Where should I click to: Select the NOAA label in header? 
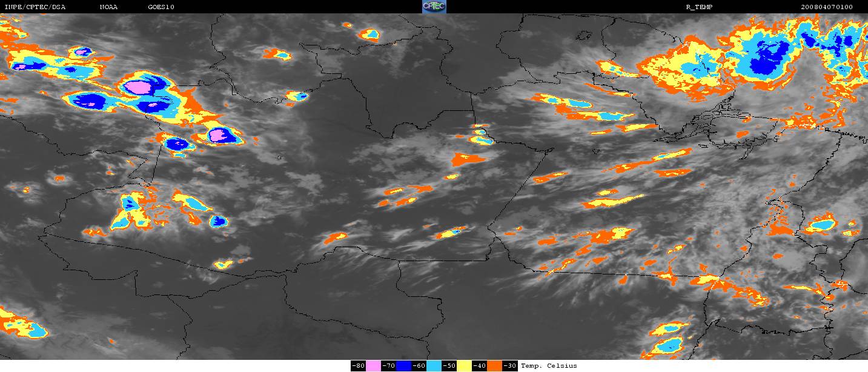pyautogui.click(x=109, y=7)
